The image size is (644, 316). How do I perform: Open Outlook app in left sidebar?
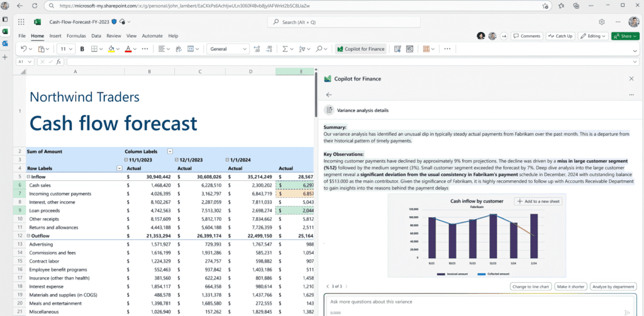coord(5,43)
